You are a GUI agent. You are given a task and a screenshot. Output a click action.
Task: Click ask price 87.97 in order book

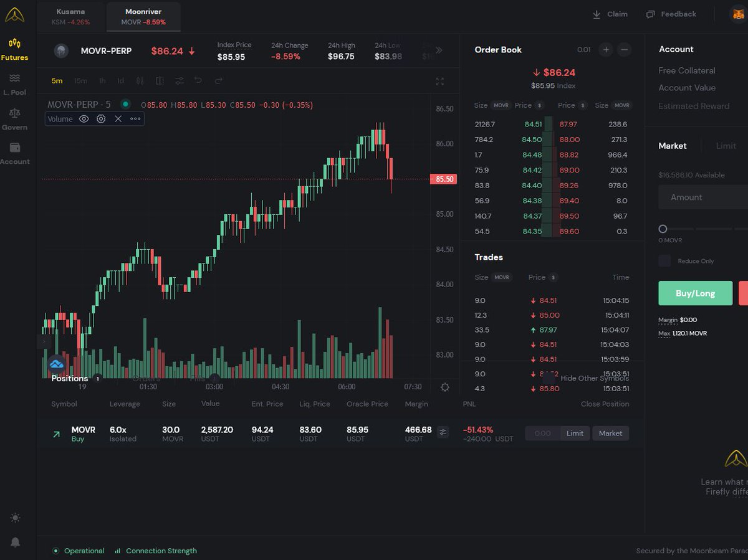[x=568, y=124]
